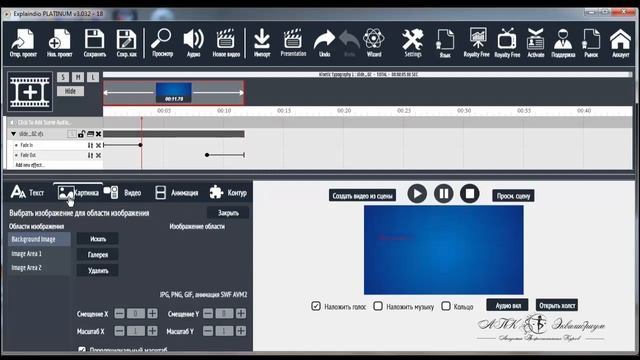
Task: Pause the scene preview
Action: (444, 193)
